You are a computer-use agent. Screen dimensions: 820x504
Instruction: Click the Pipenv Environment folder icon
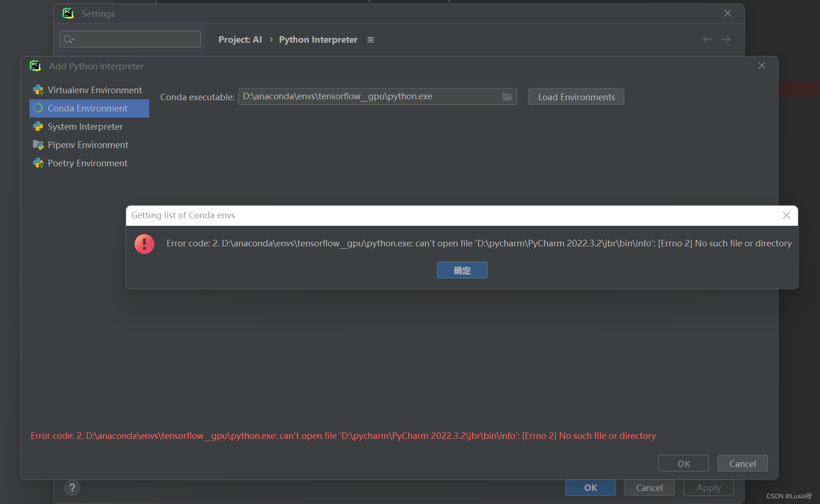tap(38, 145)
